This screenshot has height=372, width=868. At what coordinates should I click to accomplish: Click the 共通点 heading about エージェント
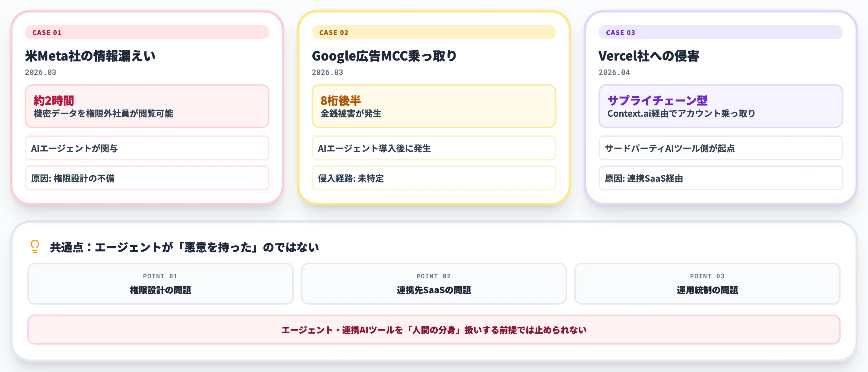click(184, 247)
